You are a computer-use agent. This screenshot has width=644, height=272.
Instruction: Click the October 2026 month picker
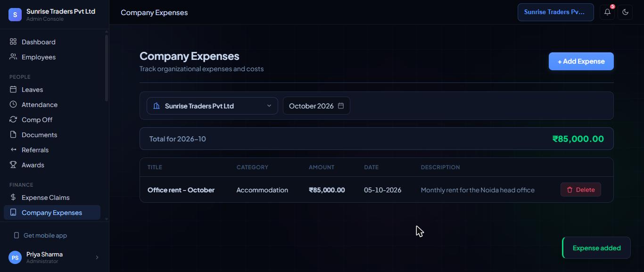tap(316, 106)
